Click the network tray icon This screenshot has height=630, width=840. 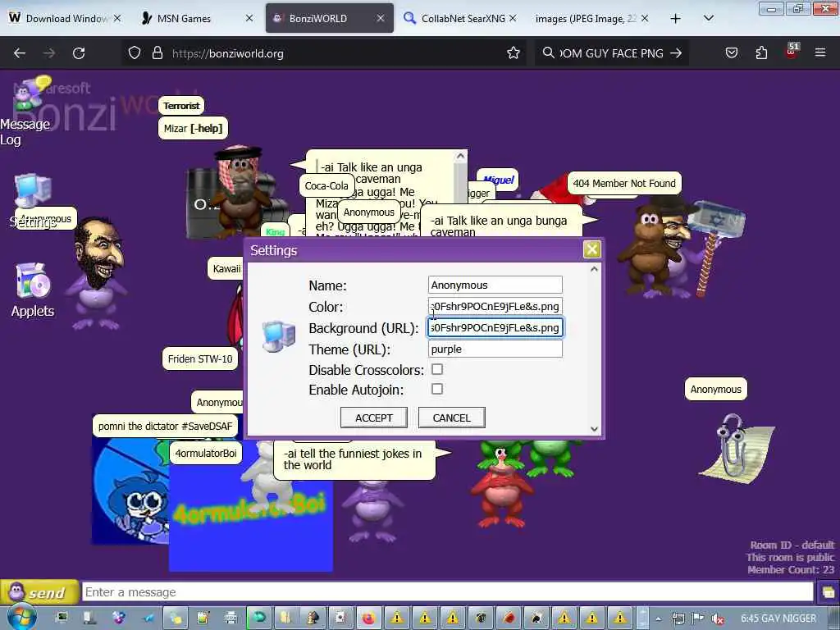coord(678,619)
